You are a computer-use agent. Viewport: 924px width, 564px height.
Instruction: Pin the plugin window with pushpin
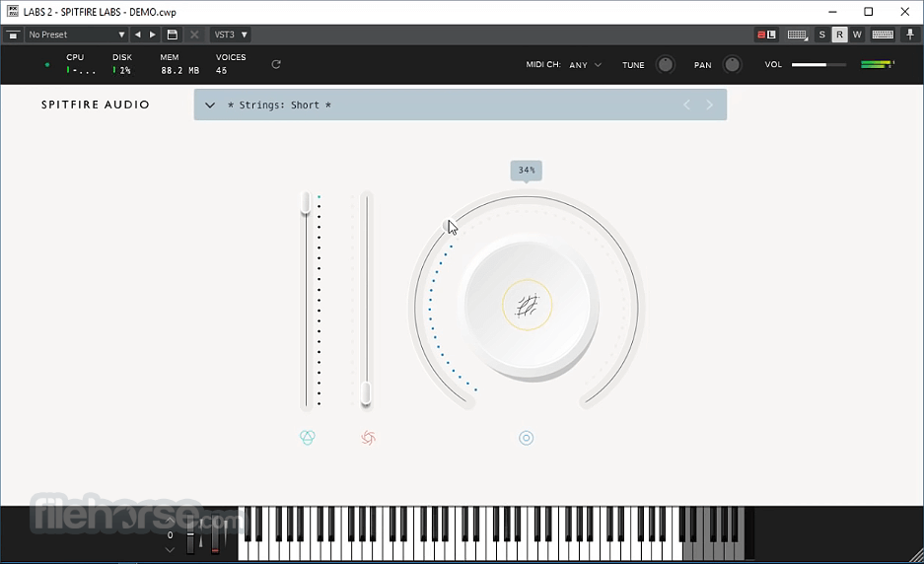tap(910, 35)
